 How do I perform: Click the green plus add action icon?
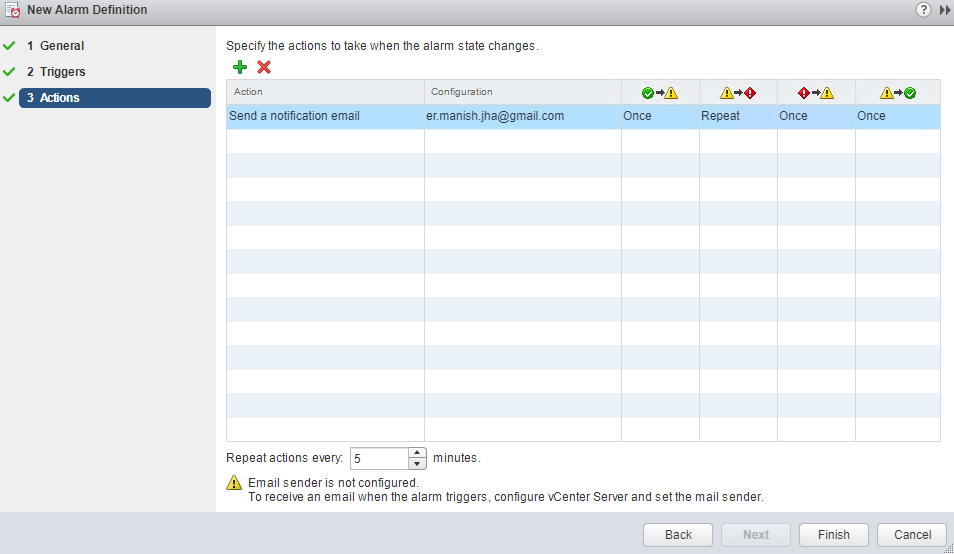point(239,67)
